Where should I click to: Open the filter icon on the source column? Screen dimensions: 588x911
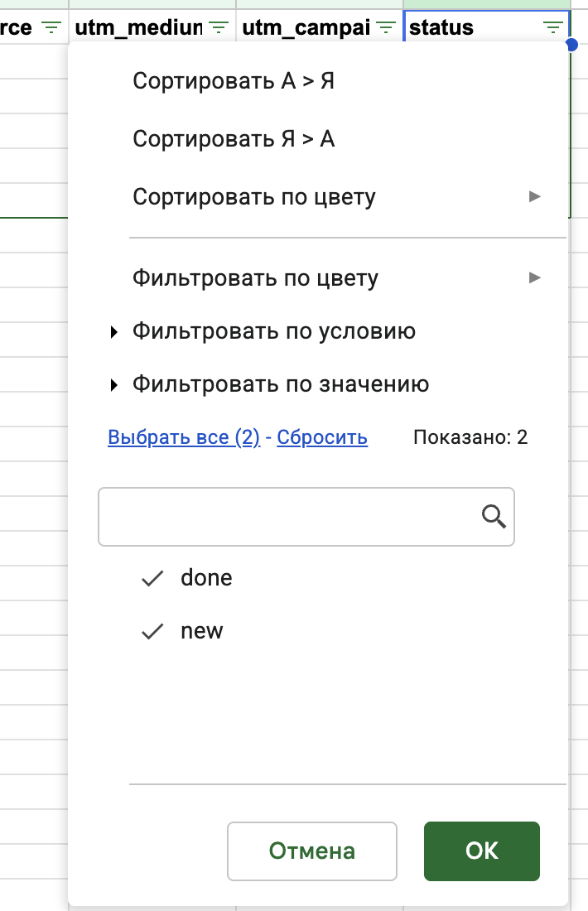51,27
